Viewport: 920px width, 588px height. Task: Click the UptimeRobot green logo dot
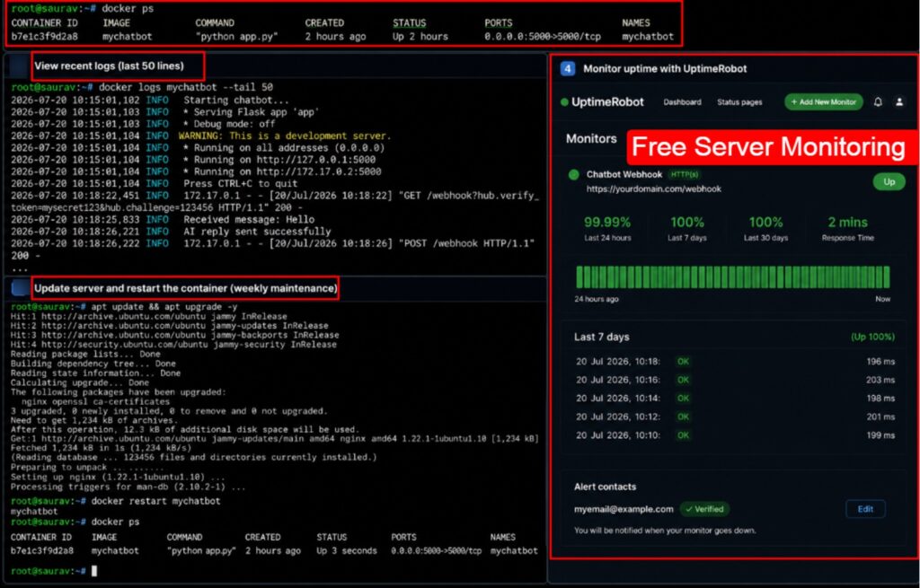pyautogui.click(x=564, y=102)
